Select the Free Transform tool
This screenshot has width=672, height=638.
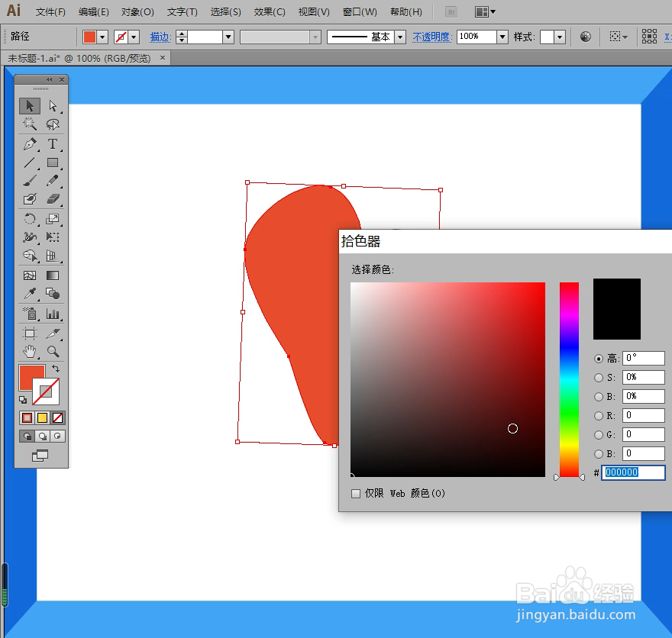tap(53, 237)
